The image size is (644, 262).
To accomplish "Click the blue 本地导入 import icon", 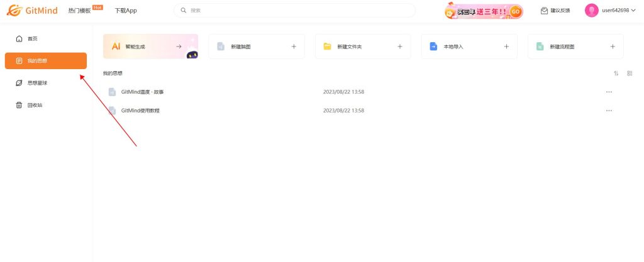I will pos(434,46).
